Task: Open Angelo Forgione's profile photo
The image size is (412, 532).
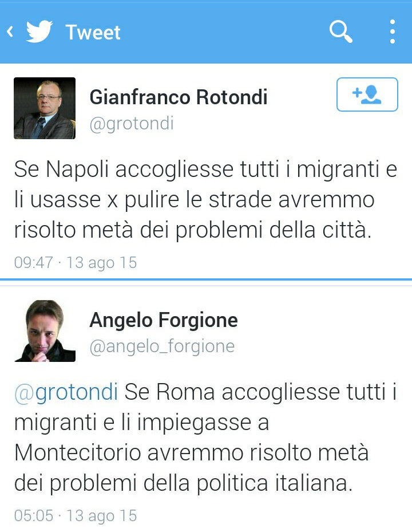Action: [x=45, y=331]
